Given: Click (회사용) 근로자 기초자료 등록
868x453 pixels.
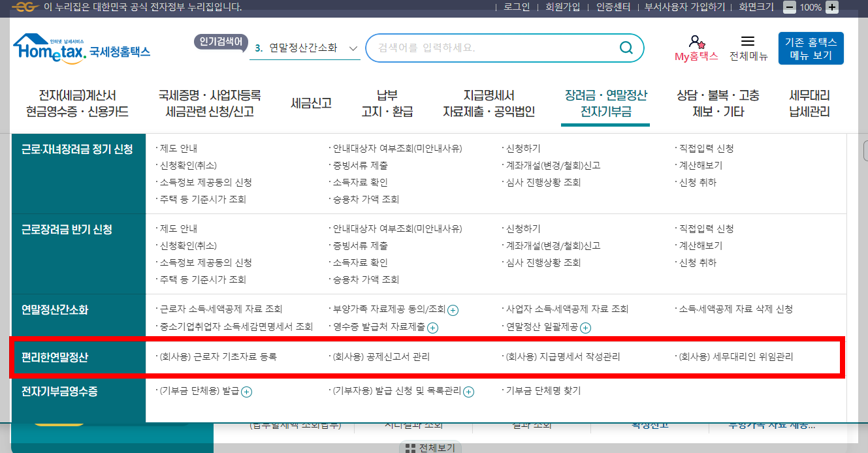Looking at the screenshot, I should point(218,357).
